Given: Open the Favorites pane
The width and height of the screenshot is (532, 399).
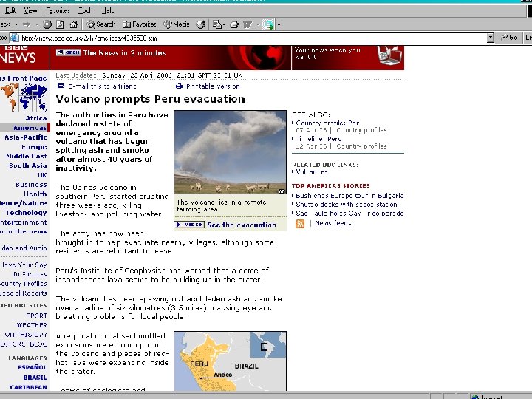Looking at the screenshot, I should [x=139, y=24].
